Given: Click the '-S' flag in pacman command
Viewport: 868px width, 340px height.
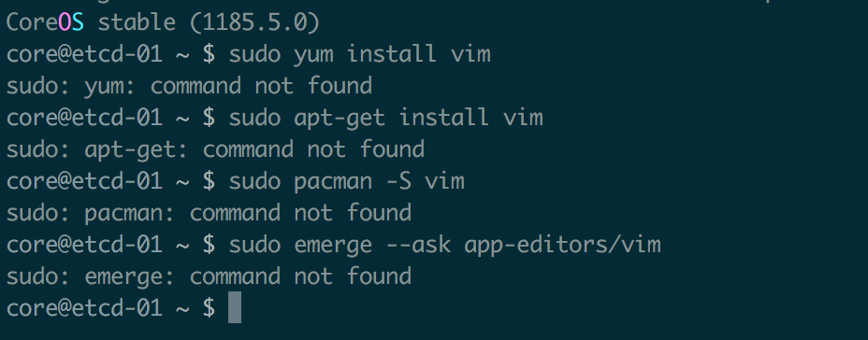Looking at the screenshot, I should coord(399,182).
